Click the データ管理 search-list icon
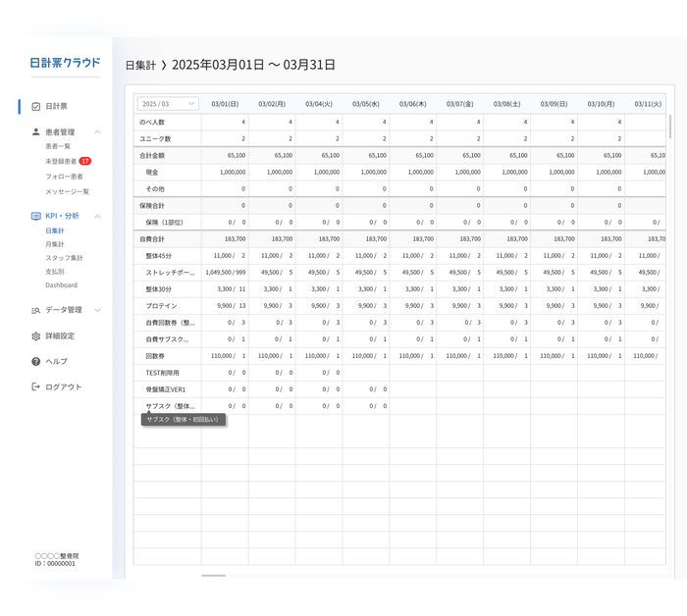 click(x=36, y=310)
